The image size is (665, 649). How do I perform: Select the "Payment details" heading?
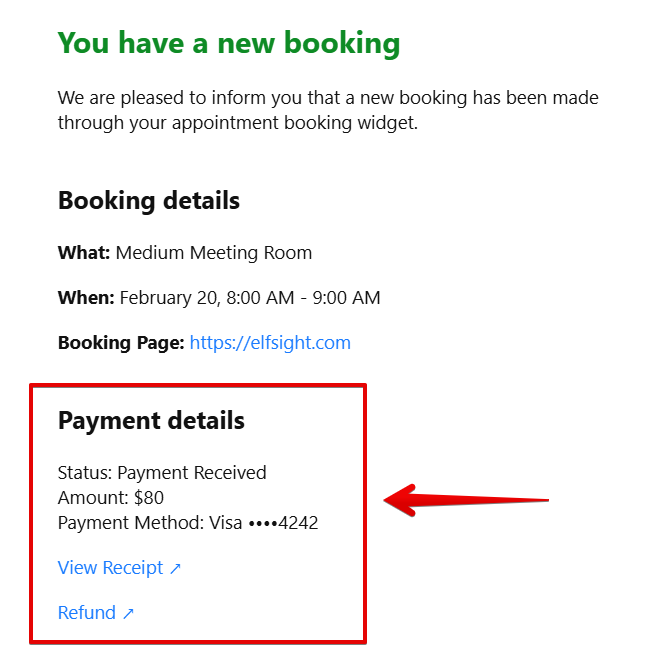coord(151,420)
